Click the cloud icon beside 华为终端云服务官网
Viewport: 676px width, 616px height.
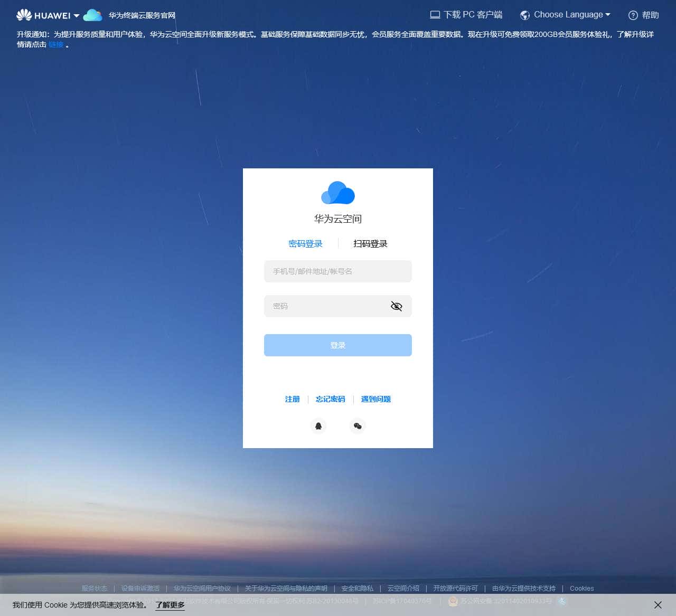pos(93,15)
